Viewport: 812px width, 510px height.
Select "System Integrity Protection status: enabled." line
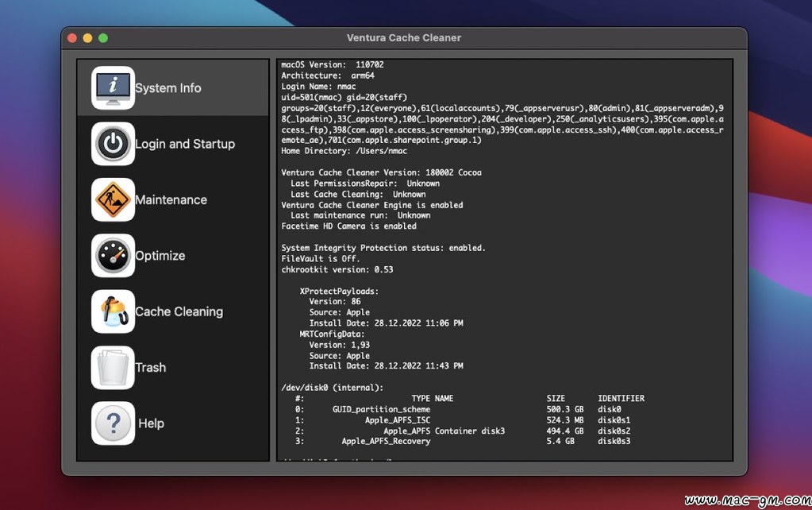(x=383, y=249)
